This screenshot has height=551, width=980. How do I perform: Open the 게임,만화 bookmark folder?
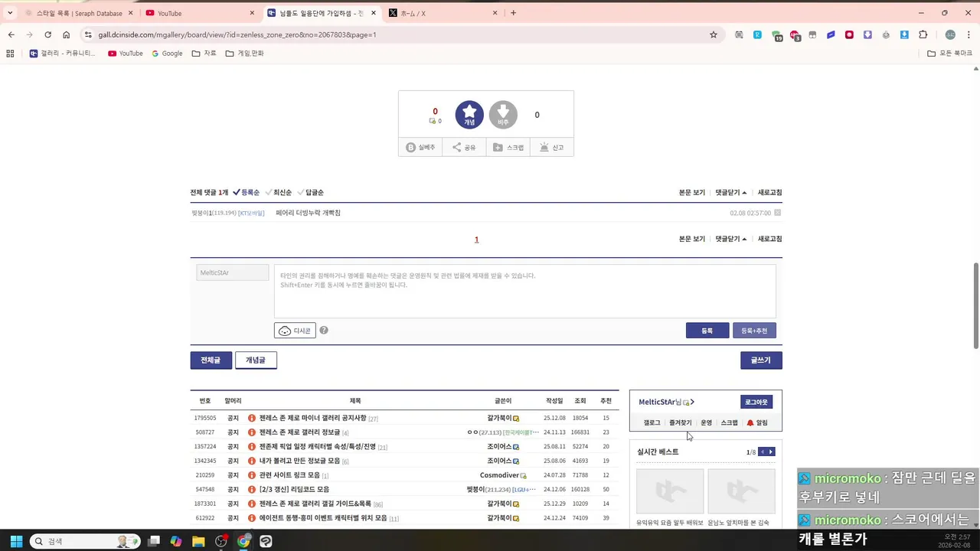(x=245, y=54)
